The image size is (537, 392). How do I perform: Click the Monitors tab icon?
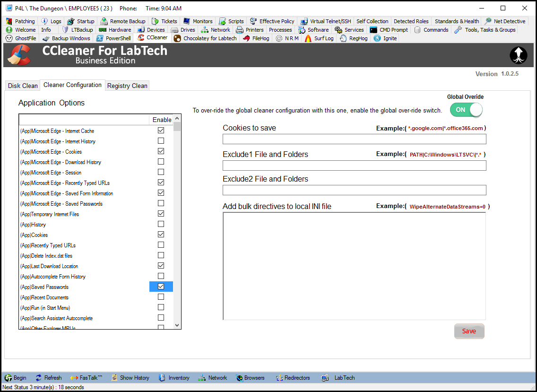187,21
